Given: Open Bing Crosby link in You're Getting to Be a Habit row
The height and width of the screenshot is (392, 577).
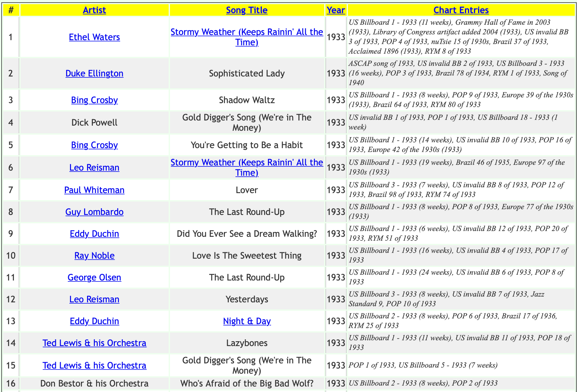Looking at the screenshot, I should click(94, 145).
